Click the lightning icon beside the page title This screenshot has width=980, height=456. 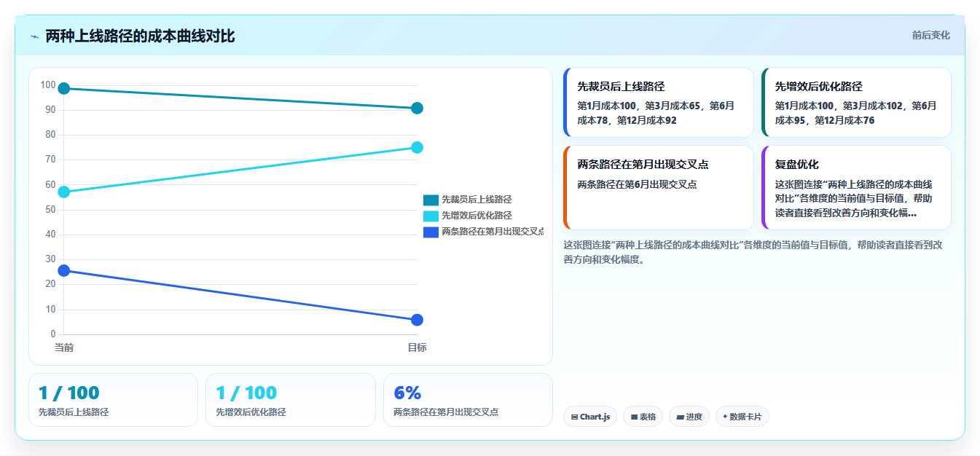point(34,36)
